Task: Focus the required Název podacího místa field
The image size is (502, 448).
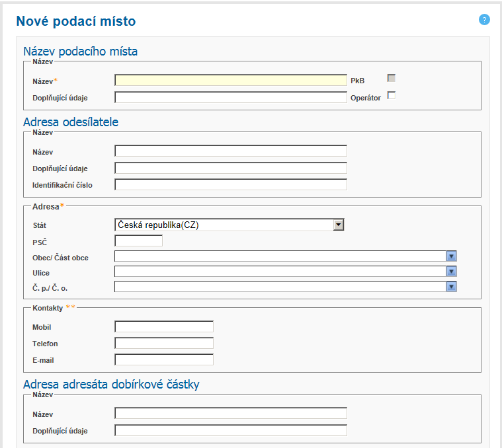Action: click(x=230, y=80)
